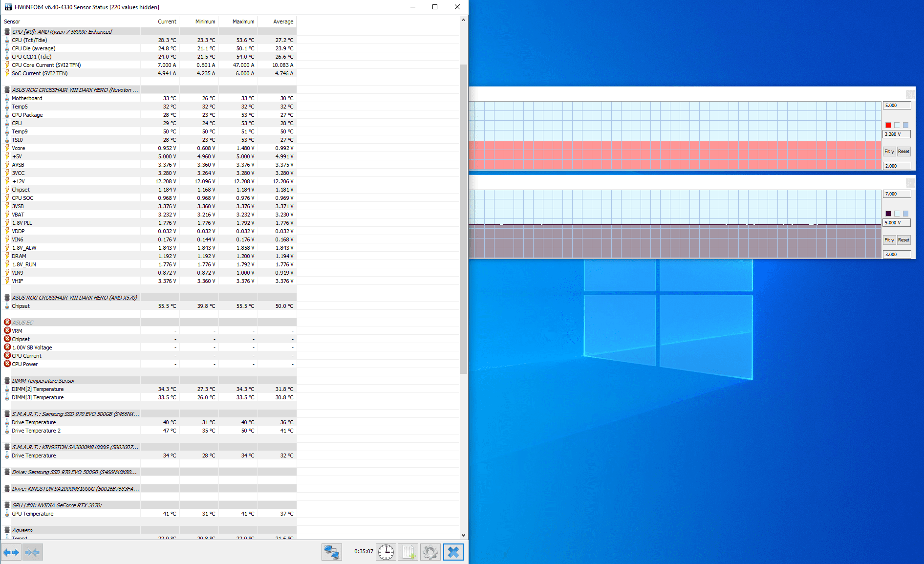Screen dimensions: 924x564
Task: Click the sensor list scrollbar up arrow
Action: tap(463, 21)
